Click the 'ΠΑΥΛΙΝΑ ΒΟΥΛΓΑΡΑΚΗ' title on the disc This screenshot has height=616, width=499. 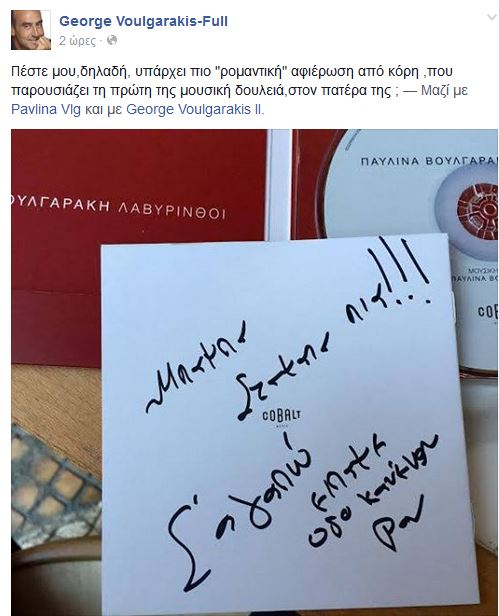tap(429, 161)
